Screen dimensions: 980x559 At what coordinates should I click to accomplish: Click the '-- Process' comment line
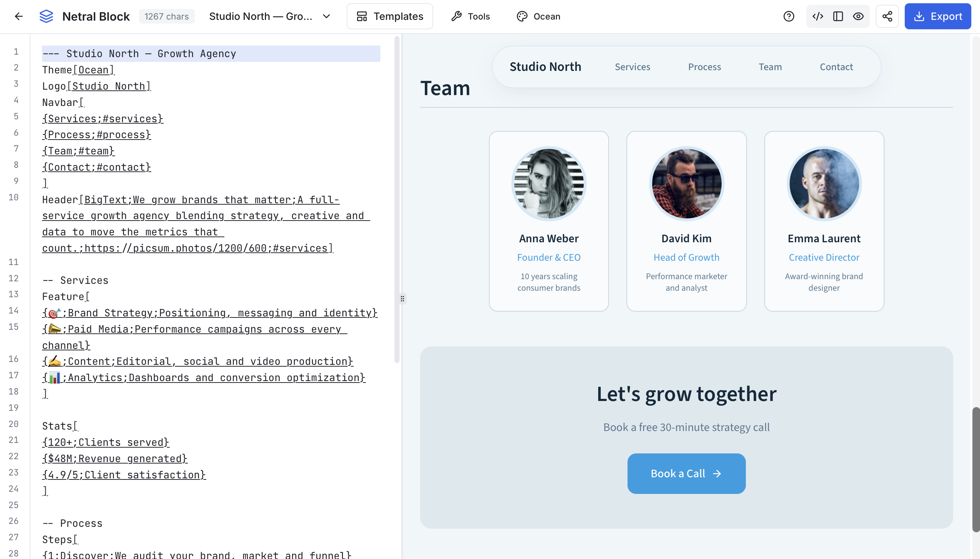point(72,523)
